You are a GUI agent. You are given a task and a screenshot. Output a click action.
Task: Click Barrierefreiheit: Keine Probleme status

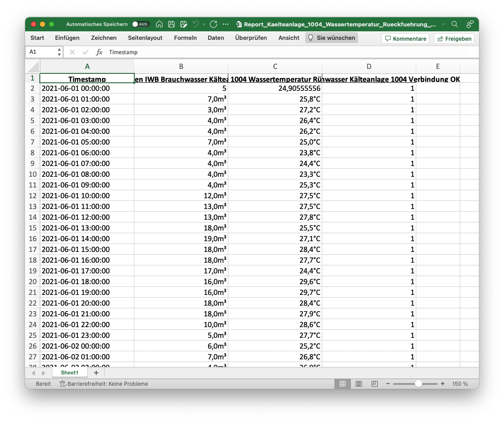point(104,384)
